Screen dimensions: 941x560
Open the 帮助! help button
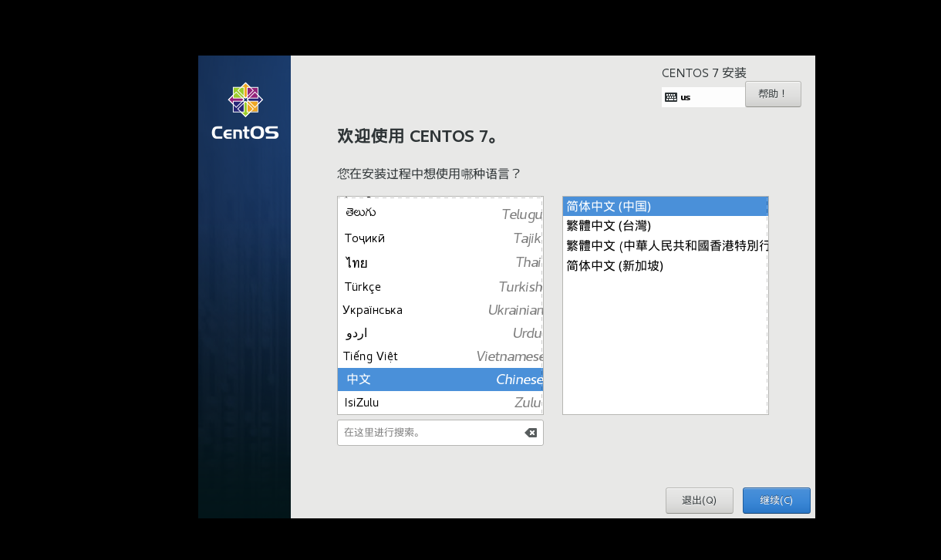pos(773,94)
